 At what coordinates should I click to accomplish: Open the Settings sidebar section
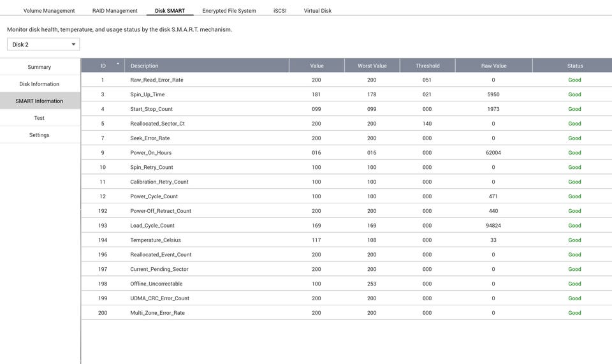click(40, 135)
